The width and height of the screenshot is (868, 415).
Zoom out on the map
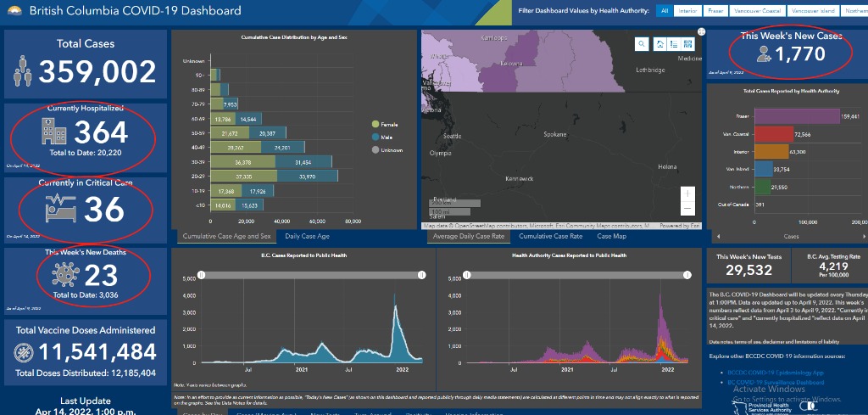click(687, 208)
